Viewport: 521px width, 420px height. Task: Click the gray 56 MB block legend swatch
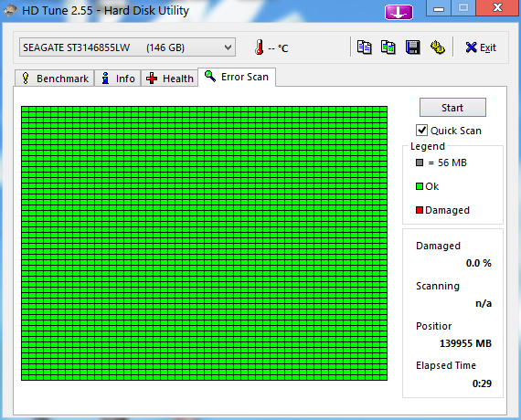coord(420,163)
